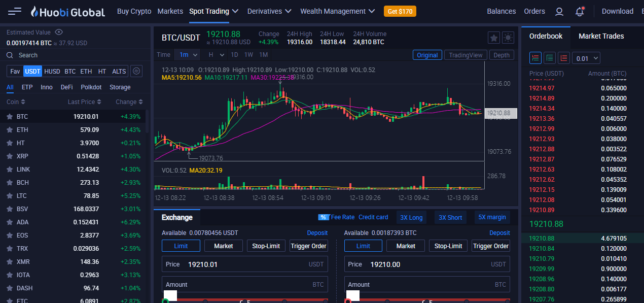Viewport: 644px width, 303px height.
Task: Toggle favorite star for LINK row
Action: [x=9, y=170]
